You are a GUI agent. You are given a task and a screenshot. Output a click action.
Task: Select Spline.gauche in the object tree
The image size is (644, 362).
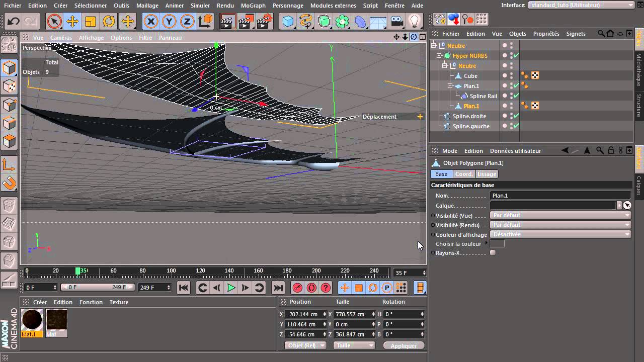coord(471,126)
